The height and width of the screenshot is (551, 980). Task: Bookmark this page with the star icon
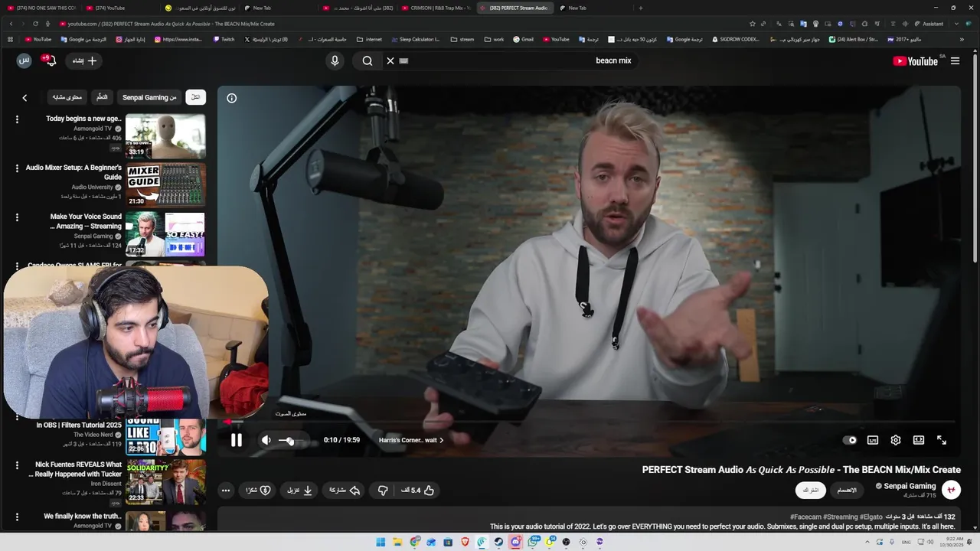[753, 24]
